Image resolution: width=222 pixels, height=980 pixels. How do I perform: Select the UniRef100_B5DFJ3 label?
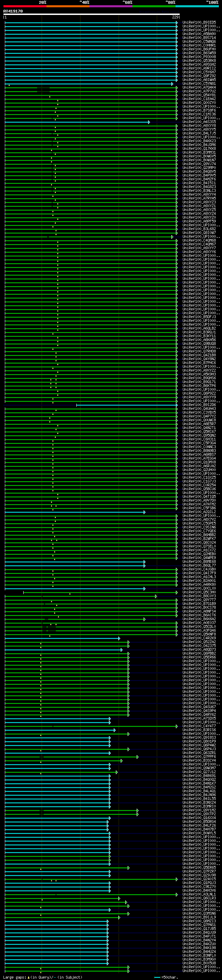pos(199,317)
